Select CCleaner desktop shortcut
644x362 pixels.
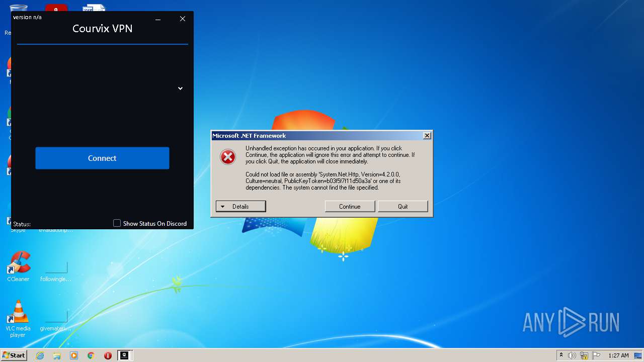(18, 267)
